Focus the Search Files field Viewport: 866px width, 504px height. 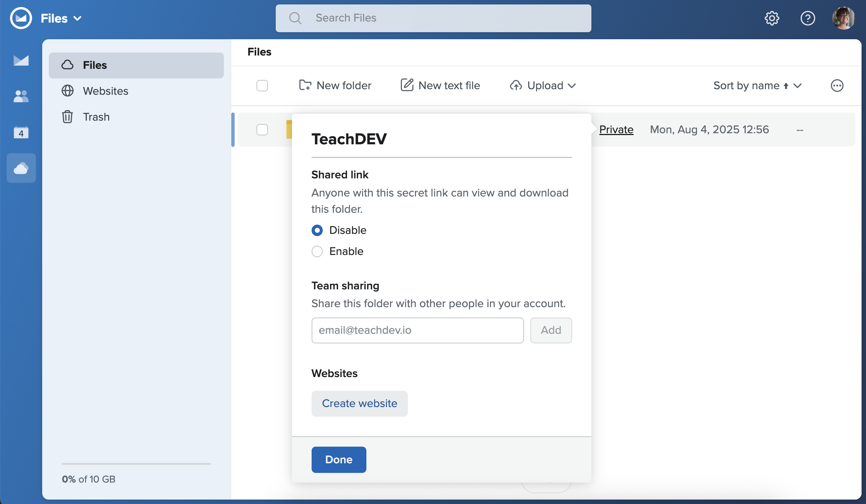pos(433,18)
